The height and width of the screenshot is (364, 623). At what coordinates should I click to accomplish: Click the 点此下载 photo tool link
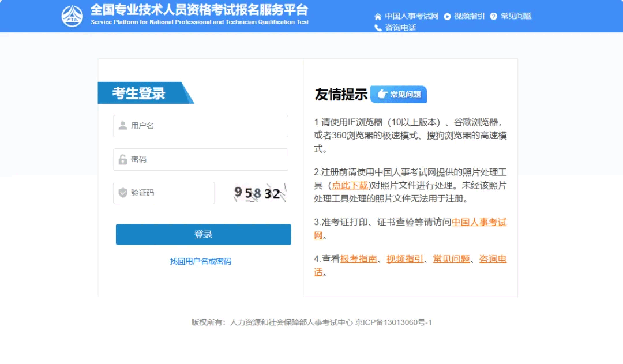pyautogui.click(x=350, y=185)
